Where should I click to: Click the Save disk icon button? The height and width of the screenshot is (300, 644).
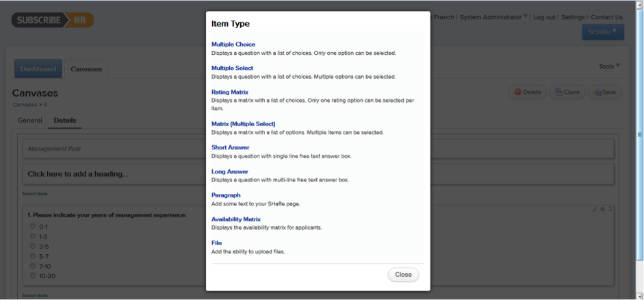click(x=604, y=92)
